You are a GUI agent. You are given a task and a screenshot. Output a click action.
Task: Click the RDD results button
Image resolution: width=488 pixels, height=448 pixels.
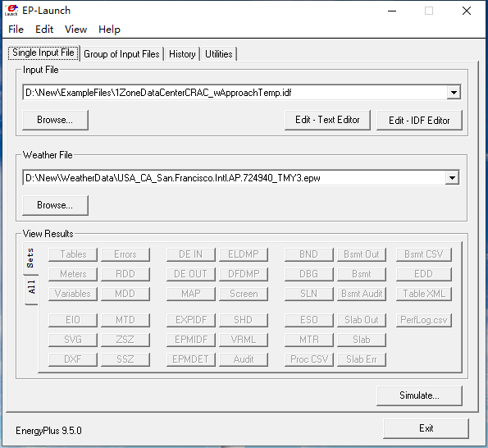pos(125,274)
